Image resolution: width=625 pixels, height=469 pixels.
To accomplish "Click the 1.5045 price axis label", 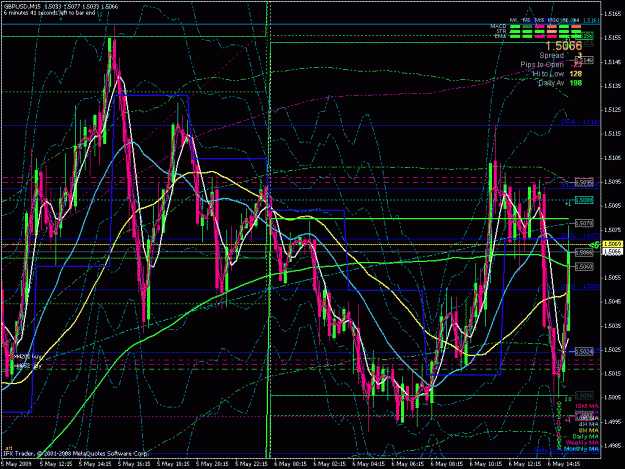I will 613,302.
